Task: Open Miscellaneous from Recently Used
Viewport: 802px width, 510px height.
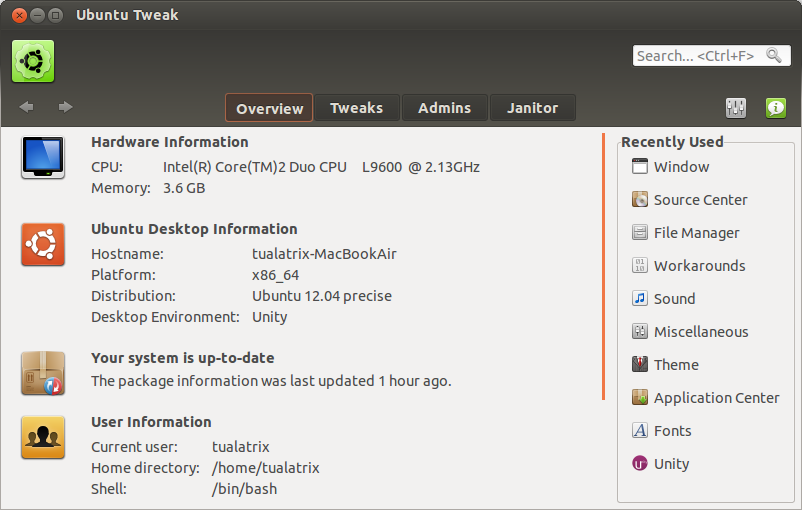Action: 701,332
